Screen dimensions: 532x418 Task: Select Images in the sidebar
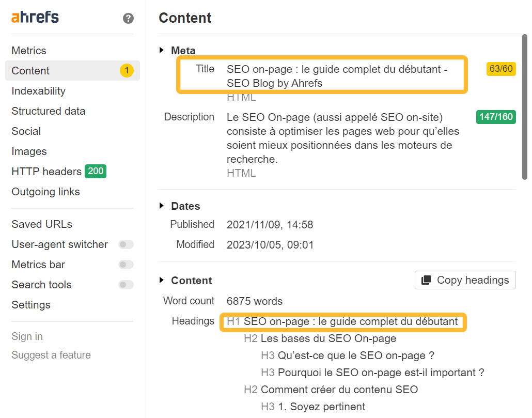[29, 151]
